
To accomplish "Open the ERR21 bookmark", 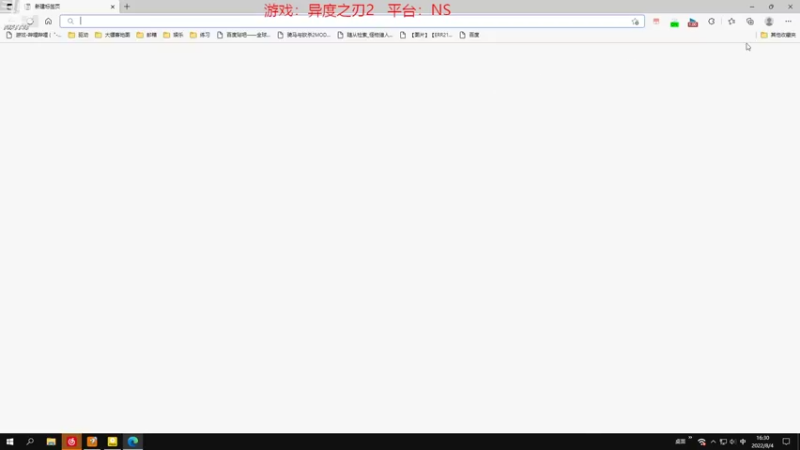I will [x=427, y=35].
